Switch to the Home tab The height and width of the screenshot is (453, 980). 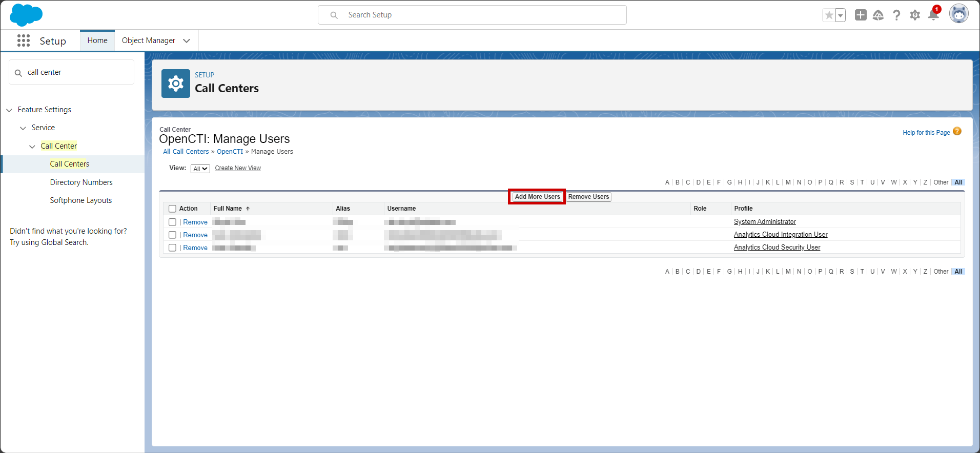97,40
